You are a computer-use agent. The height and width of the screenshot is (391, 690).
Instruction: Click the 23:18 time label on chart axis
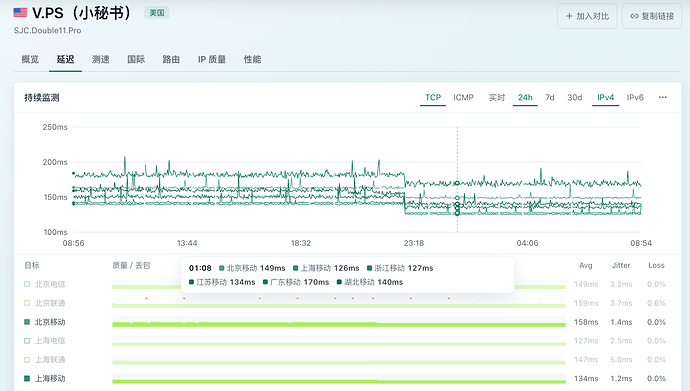(414, 243)
